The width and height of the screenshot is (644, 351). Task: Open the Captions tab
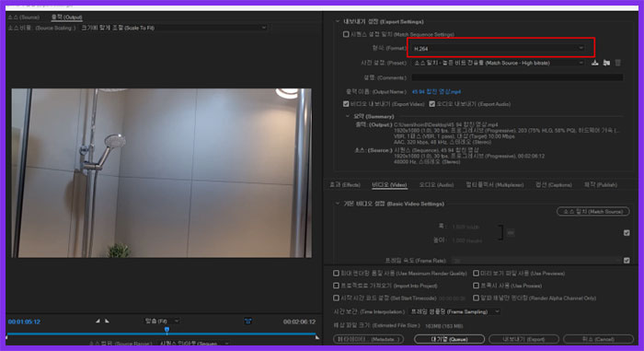point(554,185)
